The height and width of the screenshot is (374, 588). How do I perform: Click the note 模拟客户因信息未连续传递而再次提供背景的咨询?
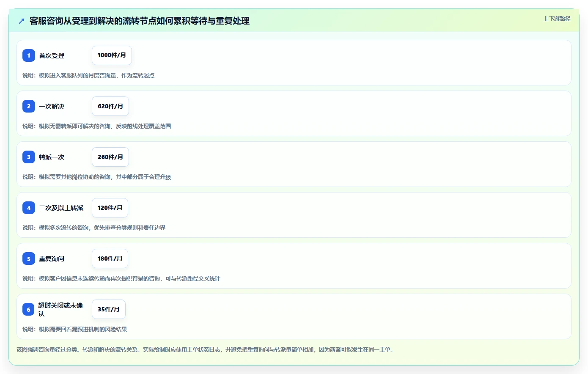(x=121, y=278)
